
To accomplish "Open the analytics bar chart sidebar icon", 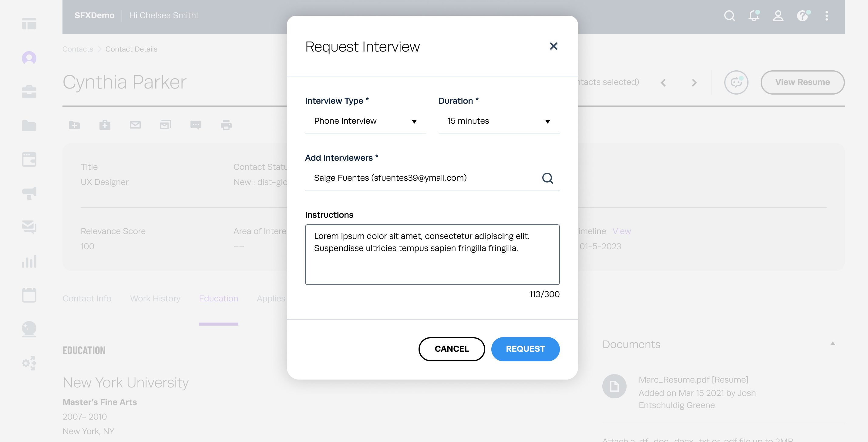I will (29, 261).
